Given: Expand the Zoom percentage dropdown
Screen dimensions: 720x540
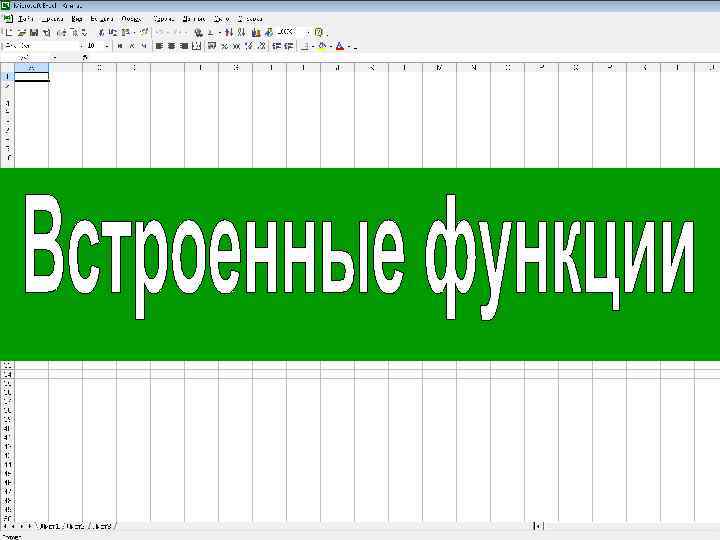Looking at the screenshot, I should pyautogui.click(x=308, y=32).
